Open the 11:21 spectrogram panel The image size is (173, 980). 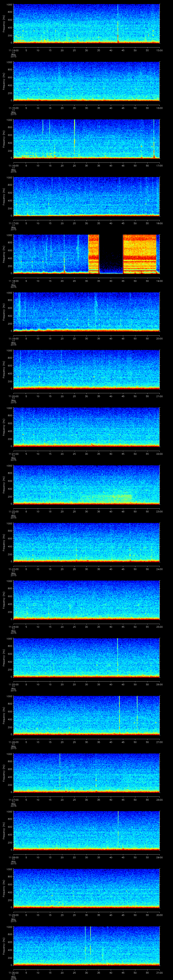point(86,427)
